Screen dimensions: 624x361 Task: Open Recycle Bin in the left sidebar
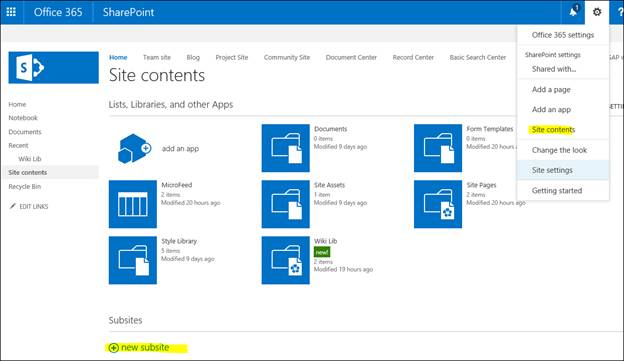click(x=24, y=186)
